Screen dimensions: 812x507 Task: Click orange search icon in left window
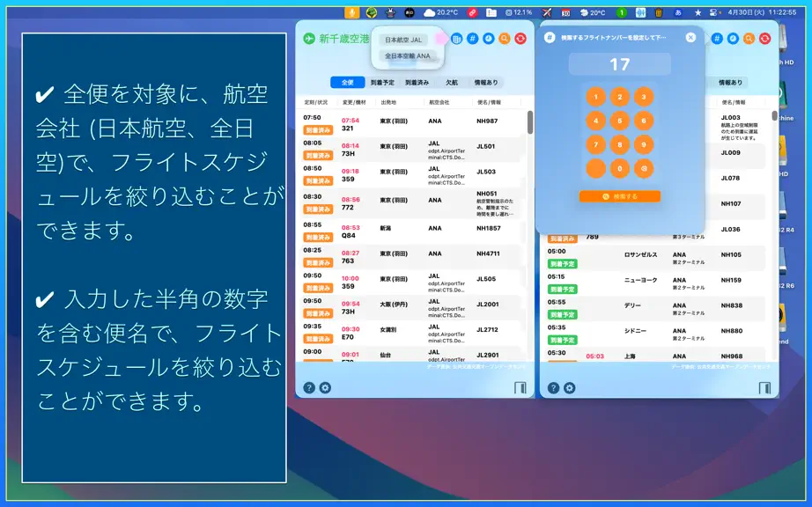(x=505, y=38)
